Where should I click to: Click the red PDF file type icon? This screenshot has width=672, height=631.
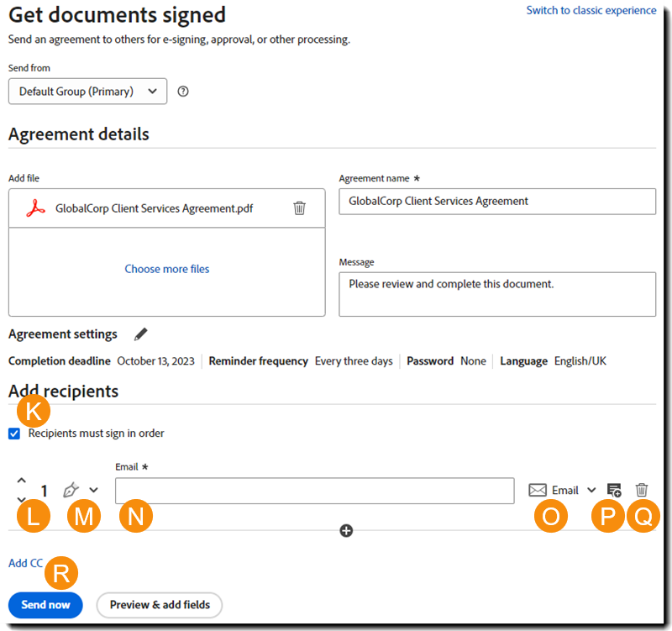33,208
